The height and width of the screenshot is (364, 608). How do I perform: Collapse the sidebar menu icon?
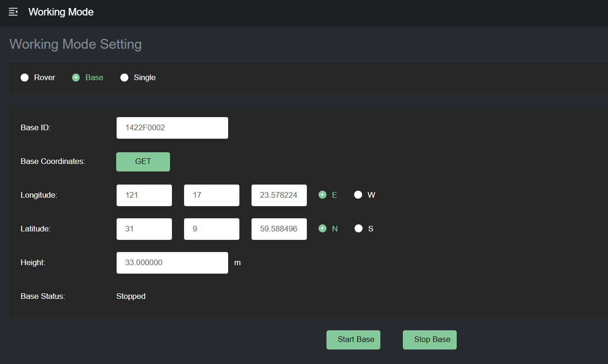pyautogui.click(x=13, y=12)
